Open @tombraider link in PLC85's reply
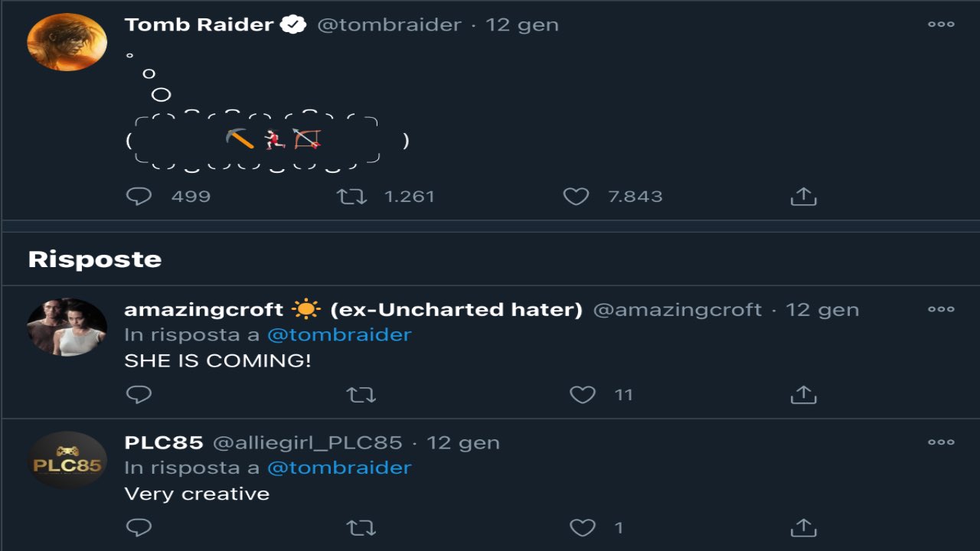This screenshot has width=980, height=551. point(339,467)
